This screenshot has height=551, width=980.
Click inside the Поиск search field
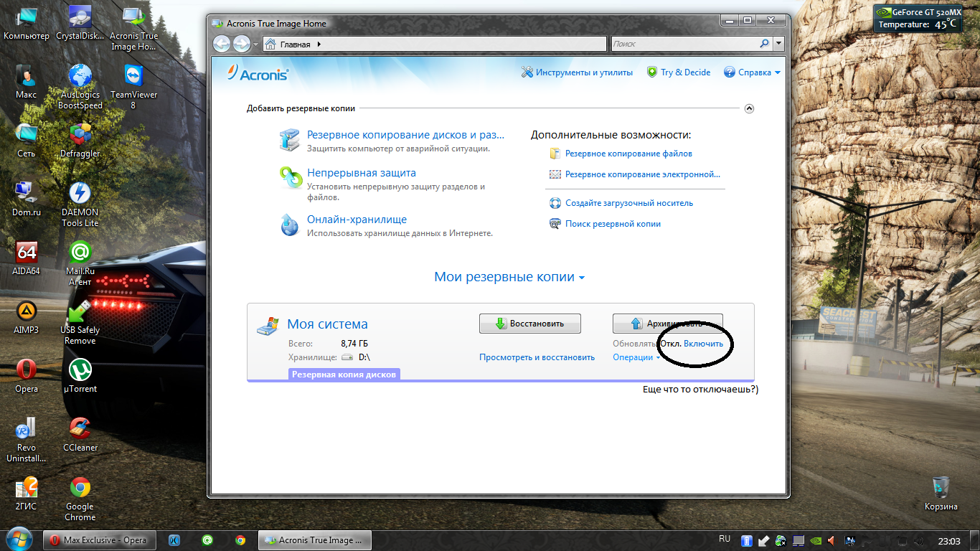[x=685, y=44]
